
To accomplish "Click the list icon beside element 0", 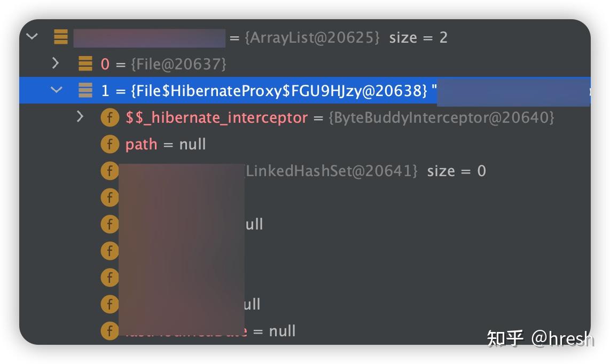I will (x=85, y=64).
